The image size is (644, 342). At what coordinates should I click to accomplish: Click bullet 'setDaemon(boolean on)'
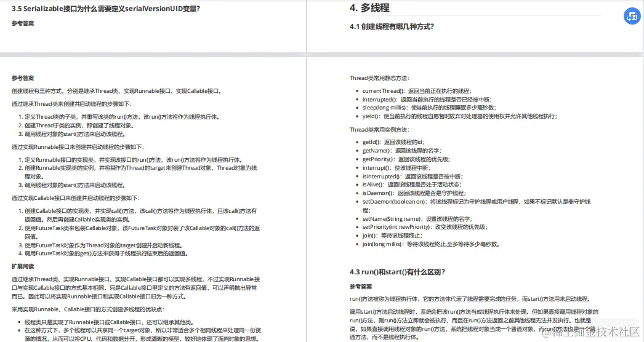coord(477,205)
